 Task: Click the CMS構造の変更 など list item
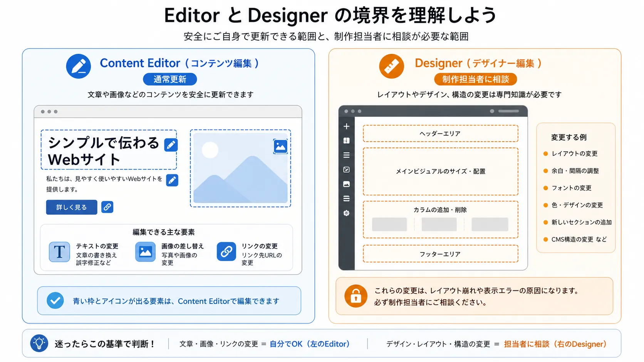coord(575,239)
